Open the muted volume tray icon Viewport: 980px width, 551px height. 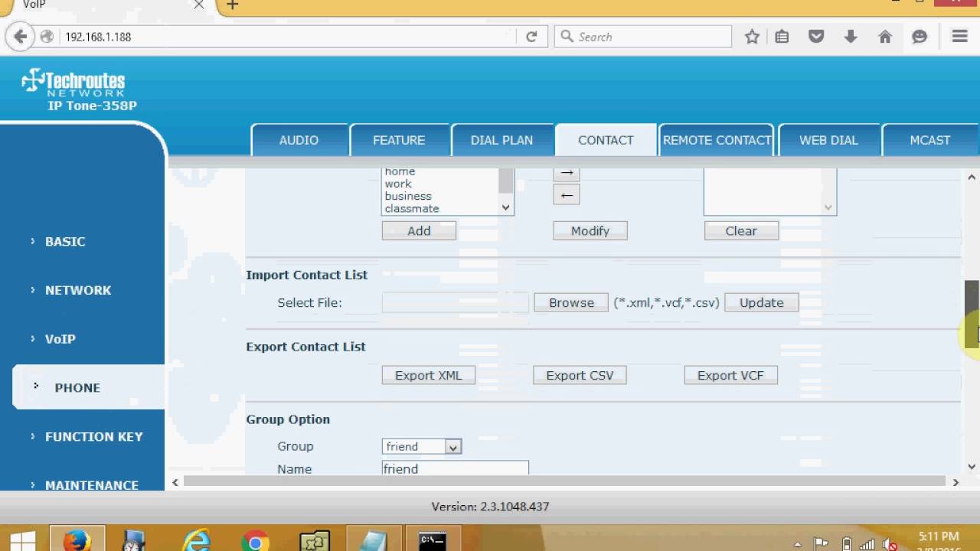[890, 544]
